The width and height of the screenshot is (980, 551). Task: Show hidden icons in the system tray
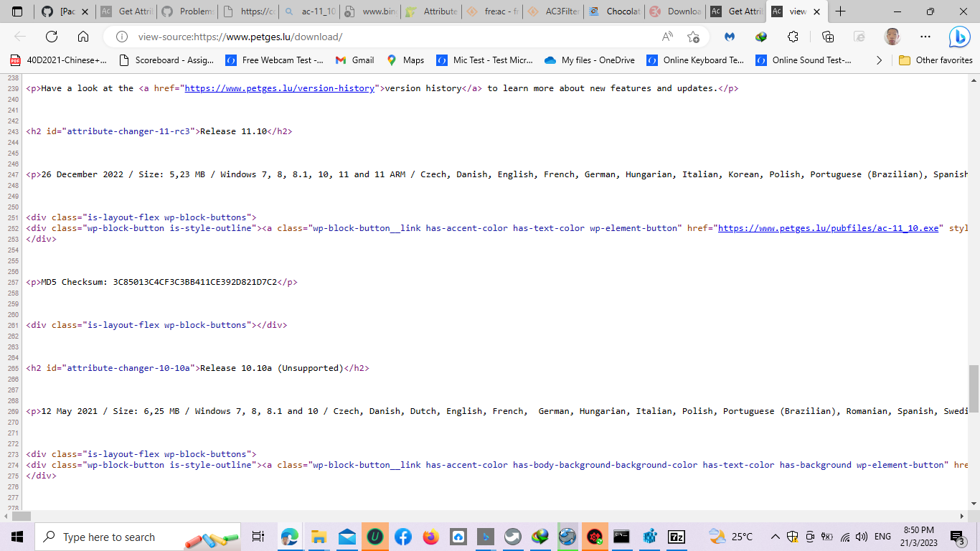[x=774, y=537]
